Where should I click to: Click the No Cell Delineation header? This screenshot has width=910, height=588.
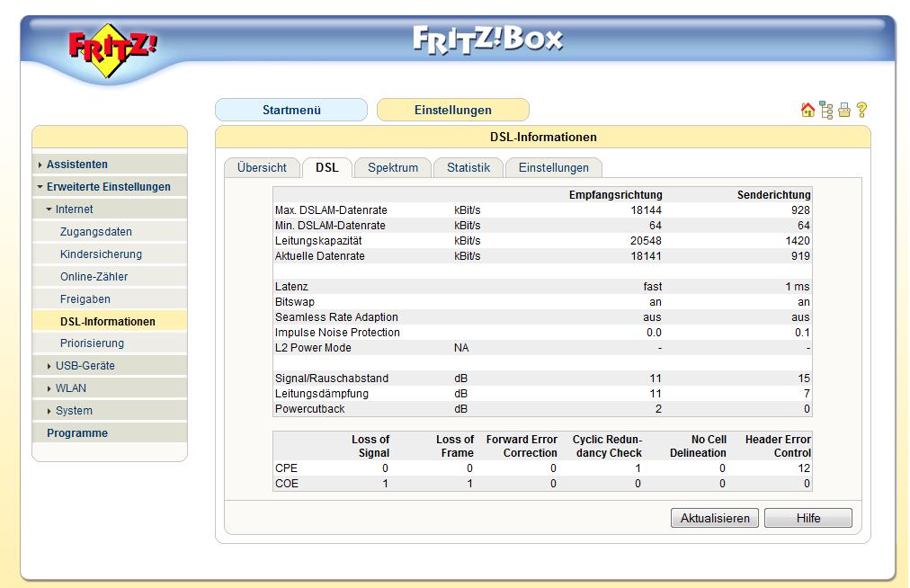[698, 446]
